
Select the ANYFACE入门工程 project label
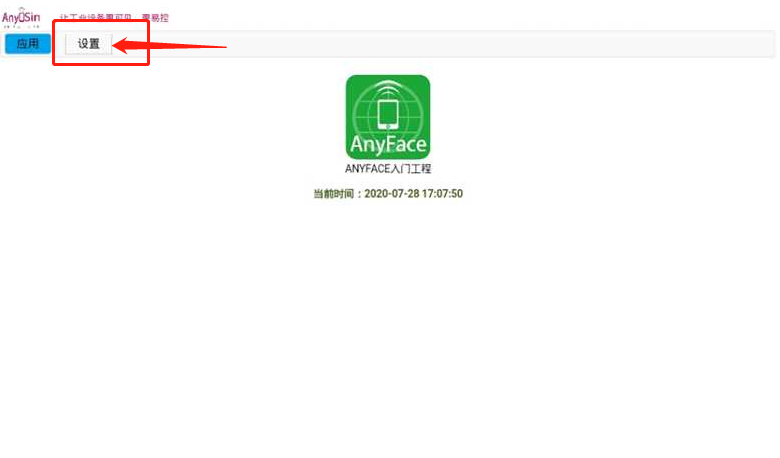(x=388, y=169)
